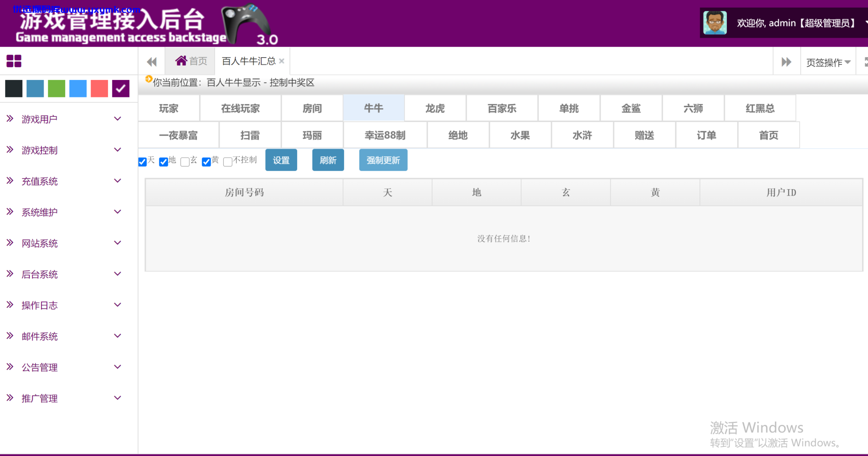Click the double-arrow icon beside 网站系统
The height and width of the screenshot is (456, 868).
coord(10,243)
